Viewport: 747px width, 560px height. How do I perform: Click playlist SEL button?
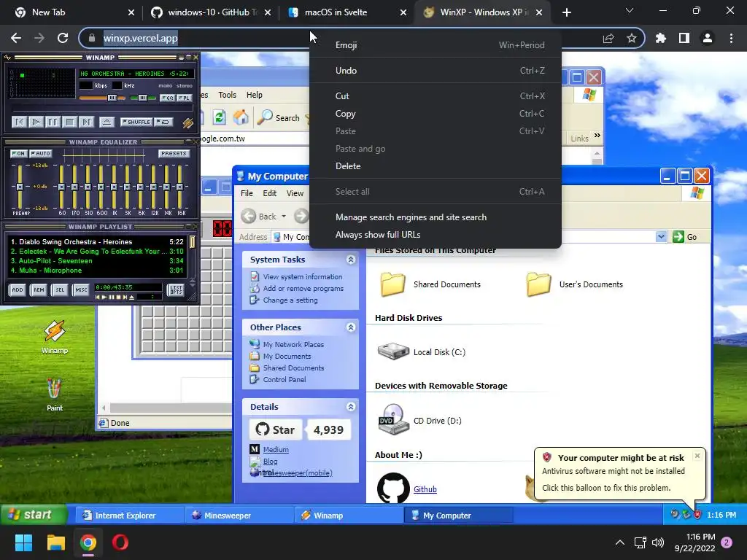[x=60, y=290]
